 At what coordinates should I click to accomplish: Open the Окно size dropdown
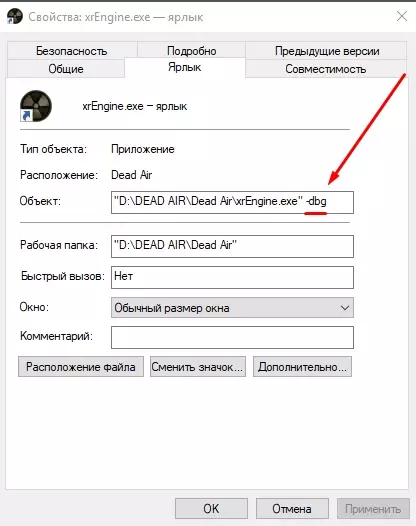[232, 308]
